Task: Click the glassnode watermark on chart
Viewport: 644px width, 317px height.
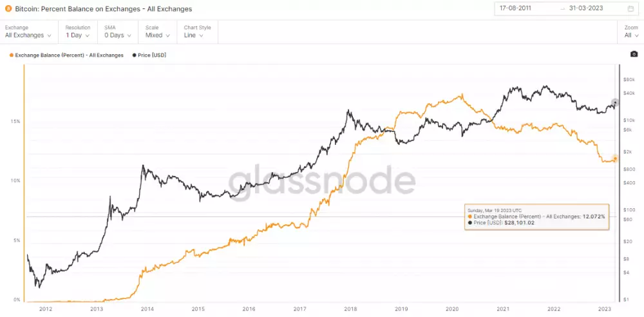Action: pos(322,180)
